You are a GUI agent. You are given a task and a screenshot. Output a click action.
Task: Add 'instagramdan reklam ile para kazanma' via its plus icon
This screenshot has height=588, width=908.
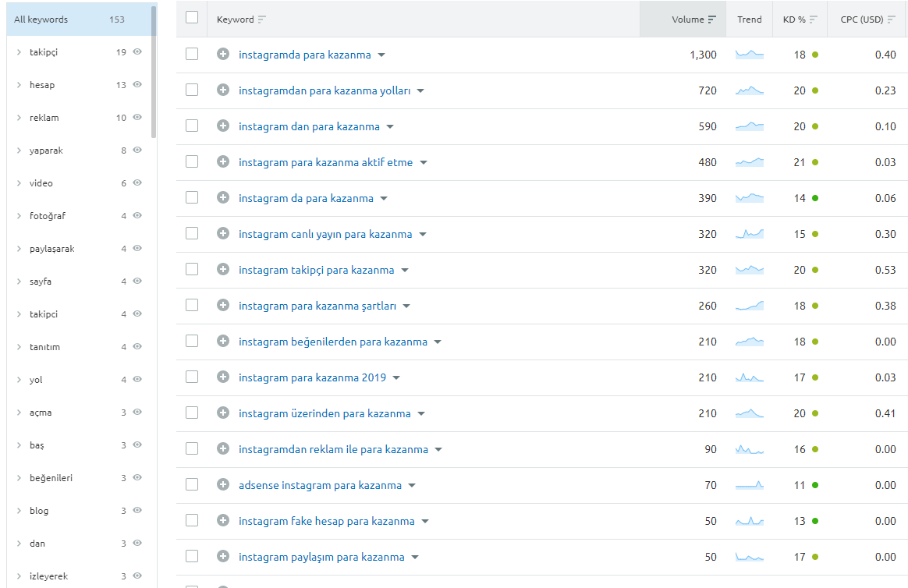[x=223, y=448]
